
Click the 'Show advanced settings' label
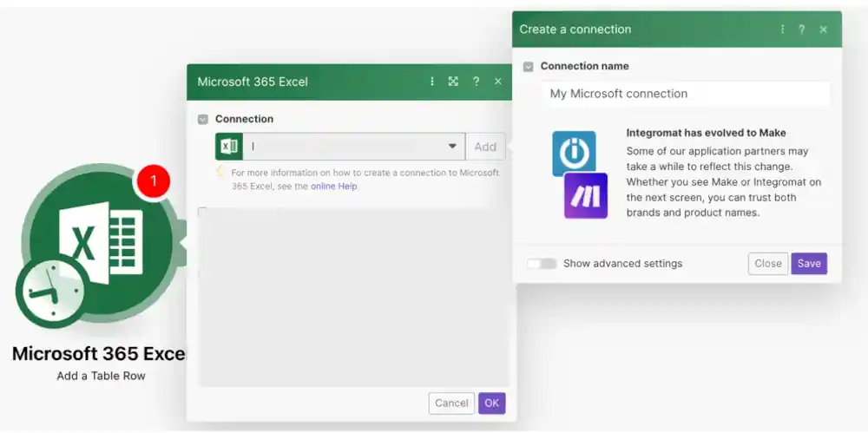tap(622, 264)
